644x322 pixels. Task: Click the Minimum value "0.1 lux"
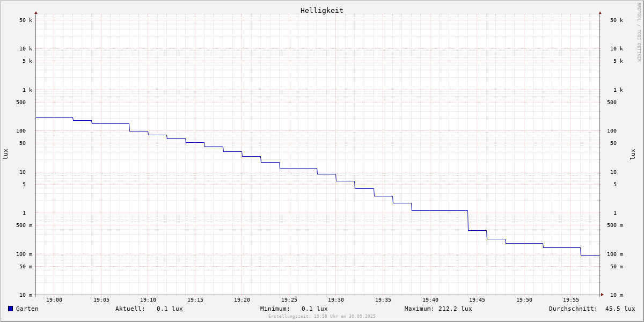(314, 309)
